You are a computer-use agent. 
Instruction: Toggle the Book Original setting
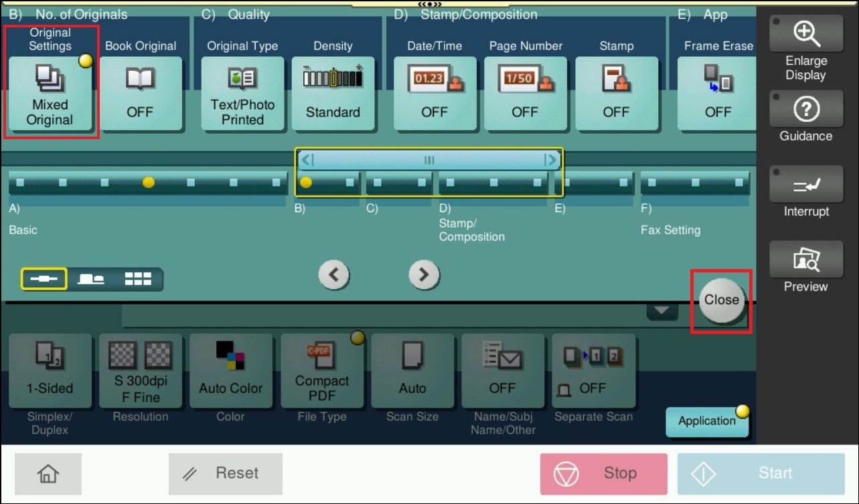[x=141, y=94]
